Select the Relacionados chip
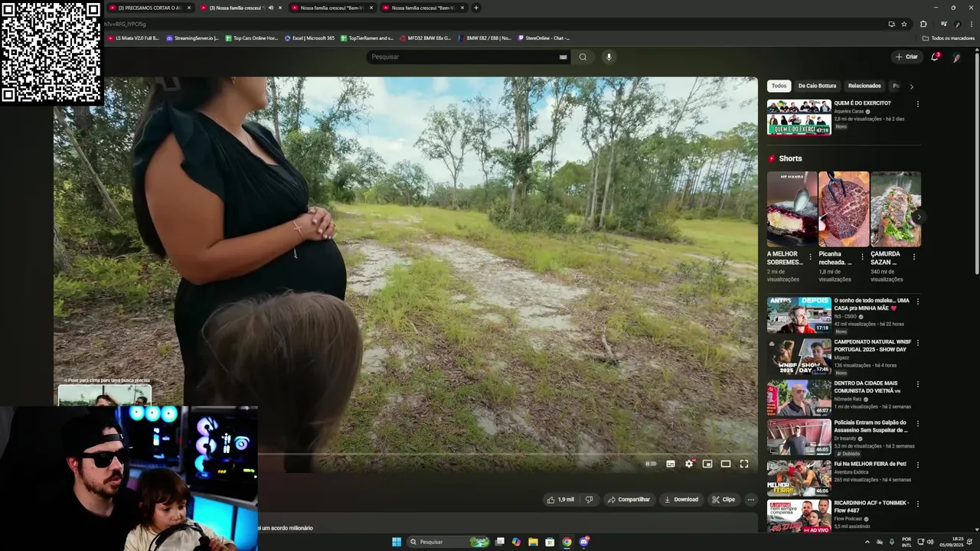This screenshot has width=980, height=551. coord(864,86)
